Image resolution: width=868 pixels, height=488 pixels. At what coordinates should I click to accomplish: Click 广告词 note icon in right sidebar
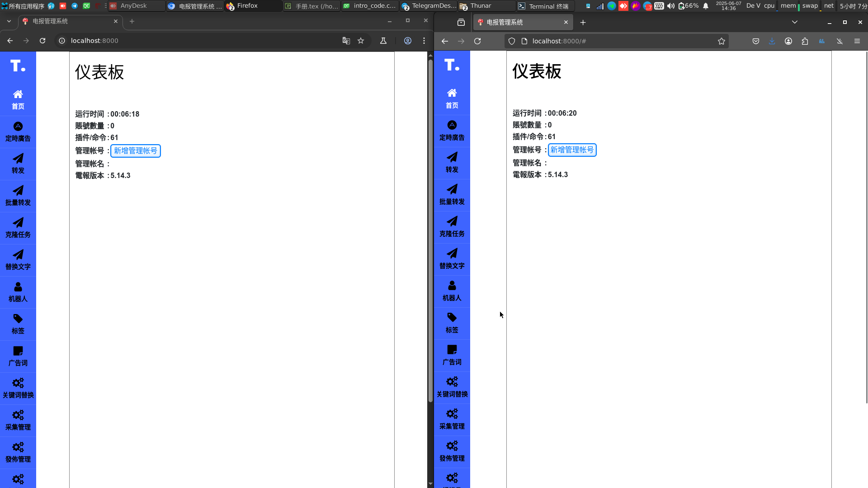tap(452, 350)
